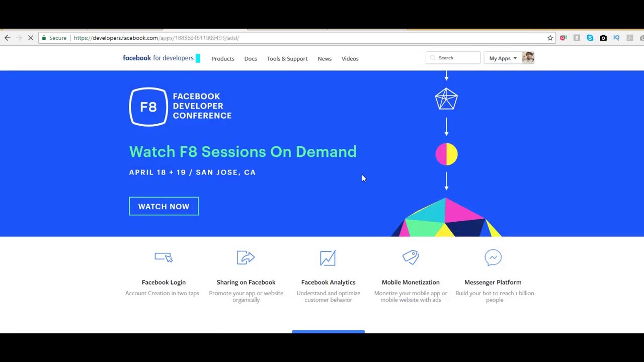Go to the News section
The height and width of the screenshot is (362, 644).
tap(325, 58)
